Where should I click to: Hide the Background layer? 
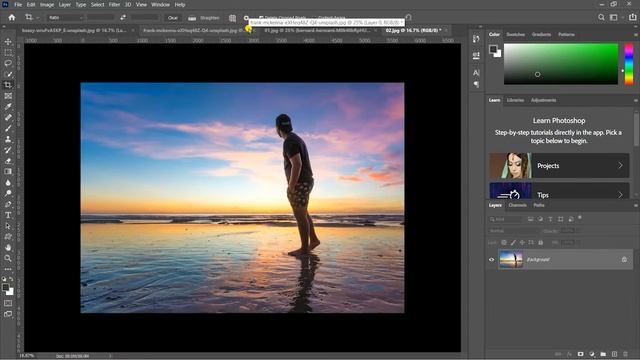click(x=491, y=260)
